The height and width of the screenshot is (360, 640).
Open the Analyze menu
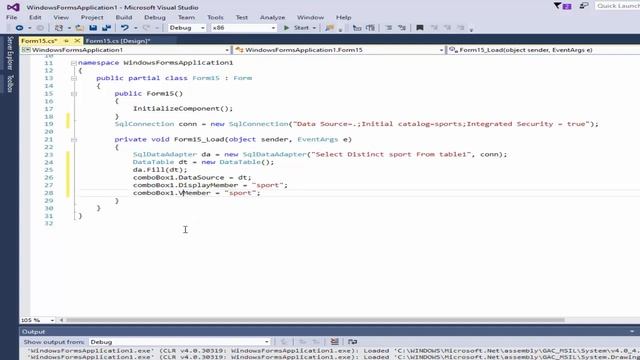click(272, 17)
